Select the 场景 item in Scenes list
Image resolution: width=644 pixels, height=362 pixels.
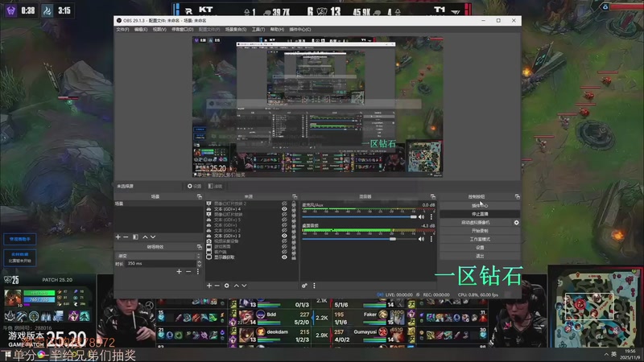(158, 204)
